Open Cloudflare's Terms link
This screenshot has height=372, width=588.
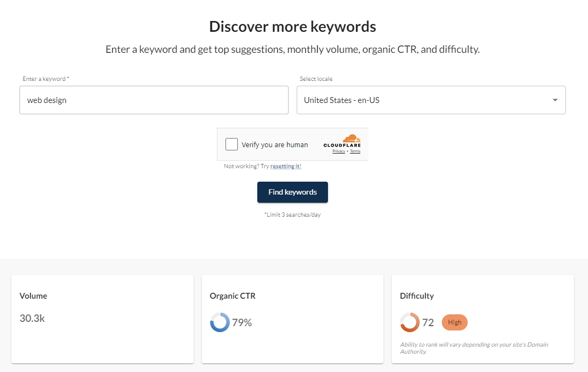354,151
